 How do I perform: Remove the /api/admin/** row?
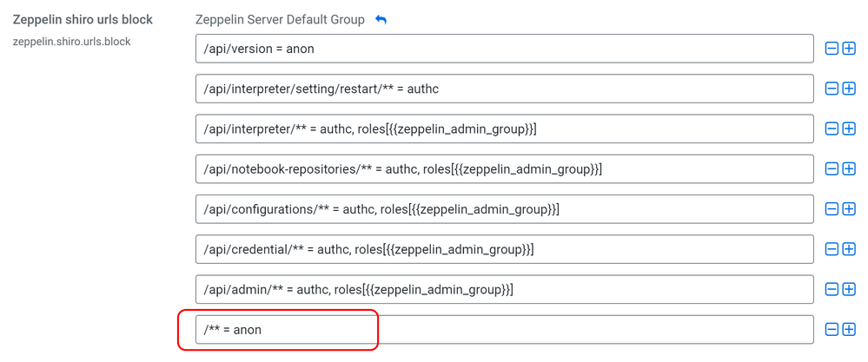[832, 289]
